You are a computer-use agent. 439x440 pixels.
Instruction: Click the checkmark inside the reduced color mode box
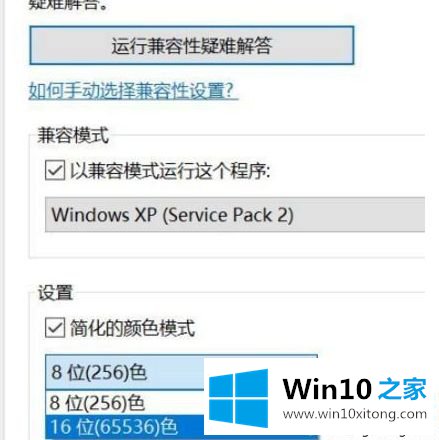55,328
